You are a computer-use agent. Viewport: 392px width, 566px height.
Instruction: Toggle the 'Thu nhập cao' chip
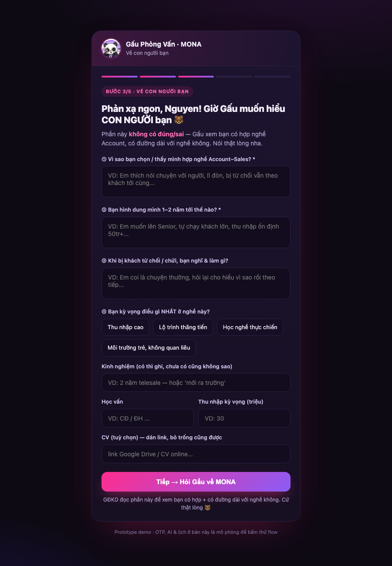(125, 327)
